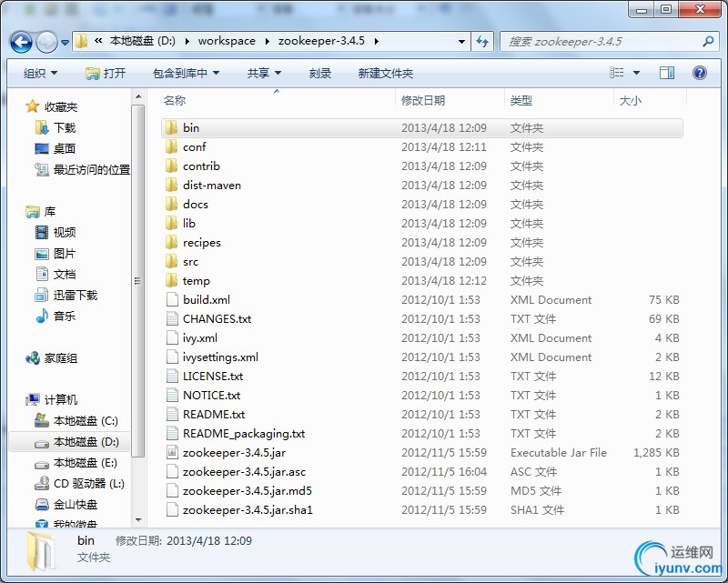Screen dimensions: 728x583
Task: Select workspace in the address breadcrumb
Action: [227, 41]
